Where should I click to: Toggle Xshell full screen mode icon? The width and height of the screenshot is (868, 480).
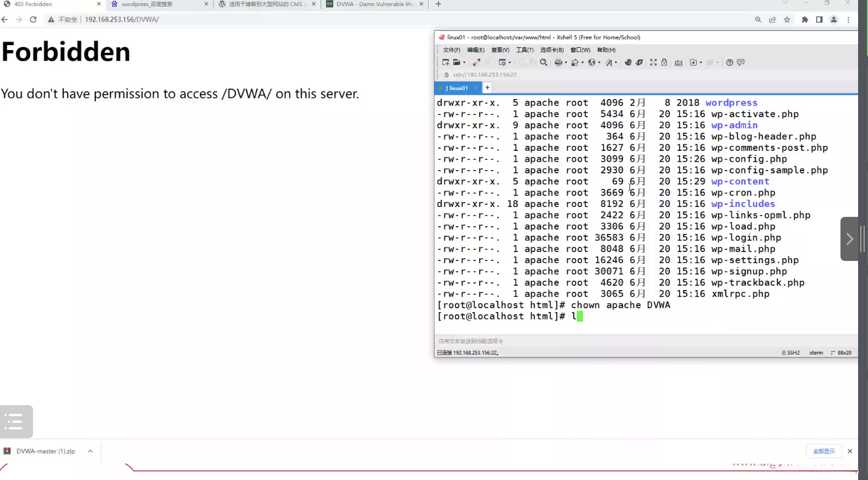tap(653, 63)
